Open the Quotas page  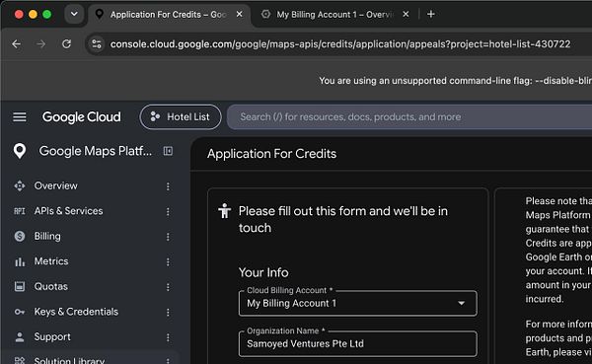(51, 287)
